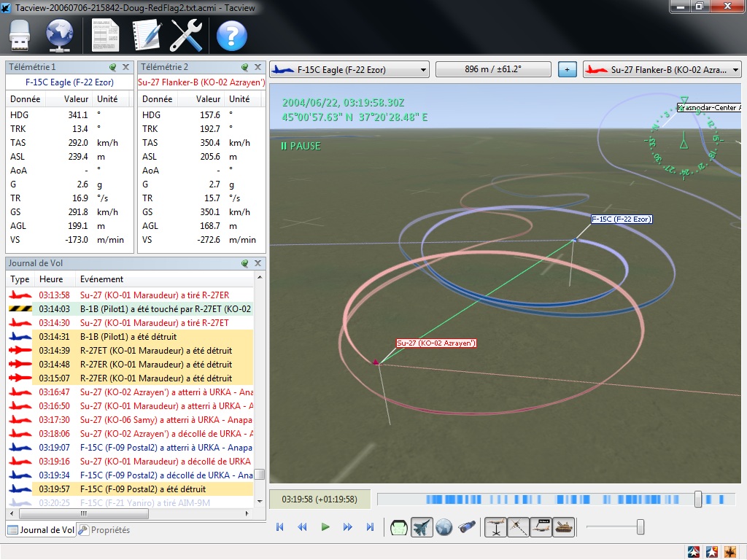Close the Télémétrie 2 panel
This screenshot has width=747, height=560.
[x=258, y=66]
